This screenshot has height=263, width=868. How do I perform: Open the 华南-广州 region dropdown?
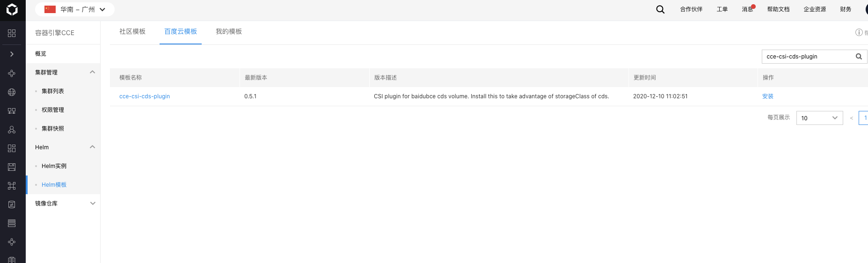point(75,9)
